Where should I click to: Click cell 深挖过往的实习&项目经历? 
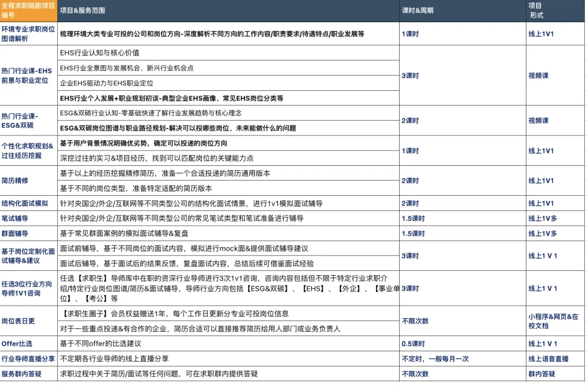coord(228,158)
